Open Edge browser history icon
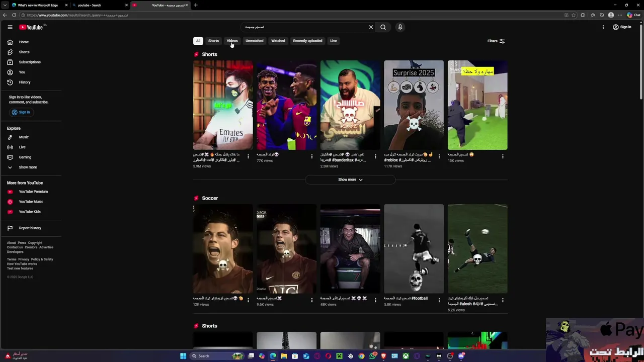Image resolution: width=644 pixels, height=362 pixels. click(x=602, y=15)
